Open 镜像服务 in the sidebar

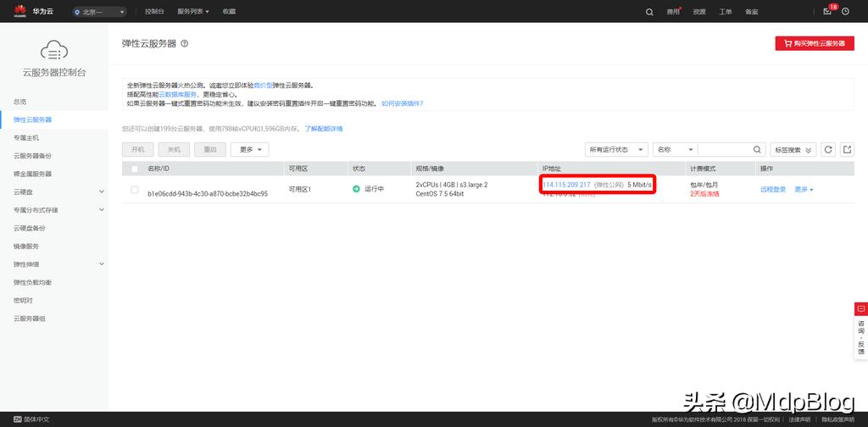pyautogui.click(x=26, y=247)
